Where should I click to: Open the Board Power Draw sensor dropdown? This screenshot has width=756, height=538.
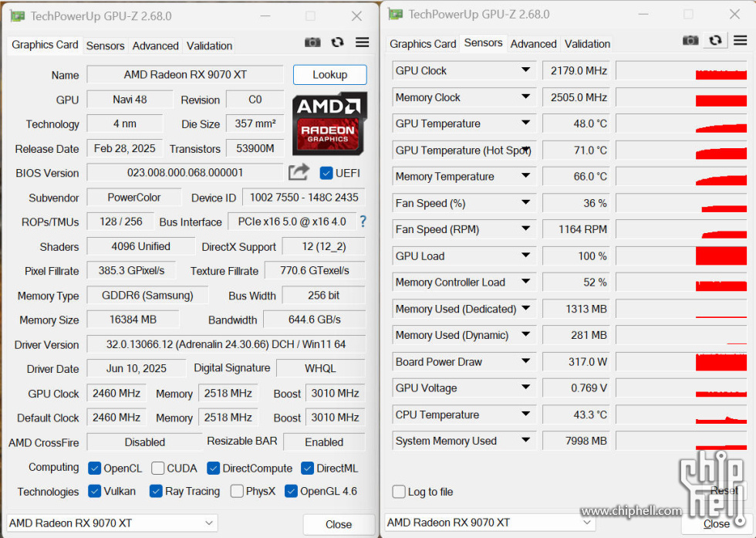click(525, 361)
